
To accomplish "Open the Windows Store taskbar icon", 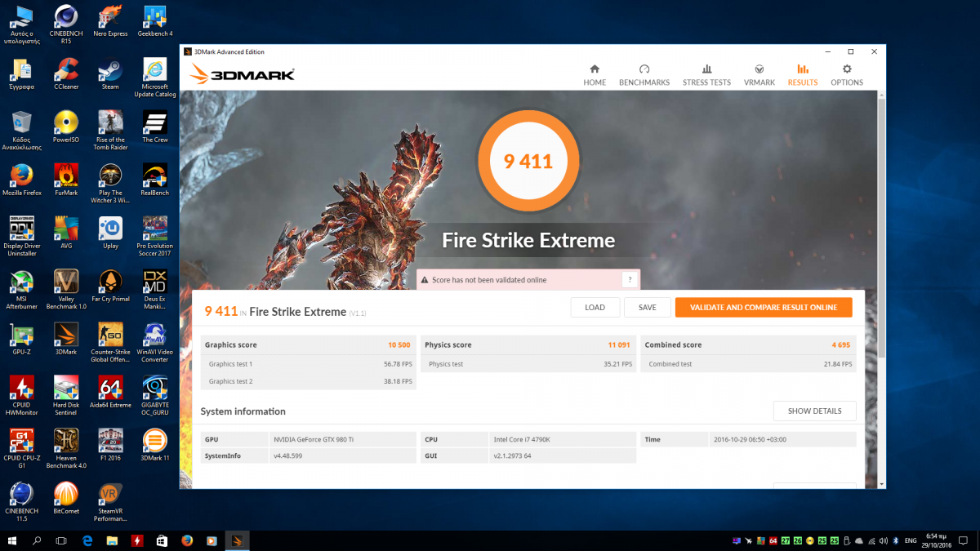I will click(x=162, y=540).
